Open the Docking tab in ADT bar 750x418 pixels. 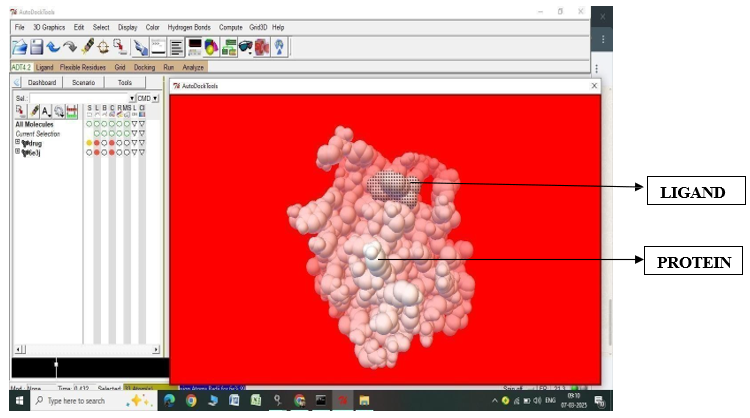tap(144, 67)
